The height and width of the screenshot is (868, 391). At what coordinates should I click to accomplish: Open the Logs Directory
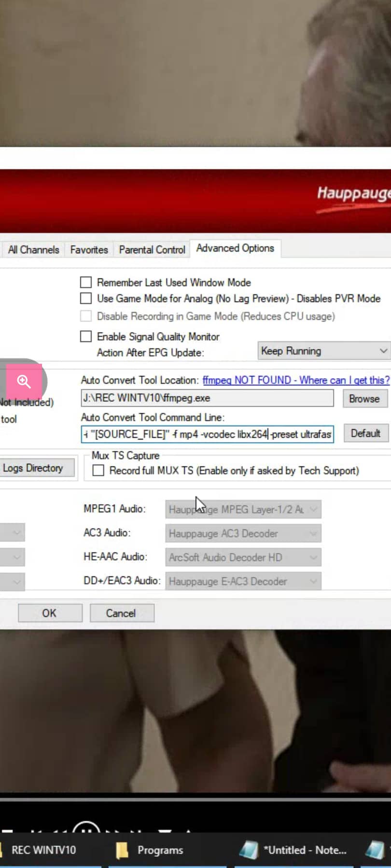[37, 468]
